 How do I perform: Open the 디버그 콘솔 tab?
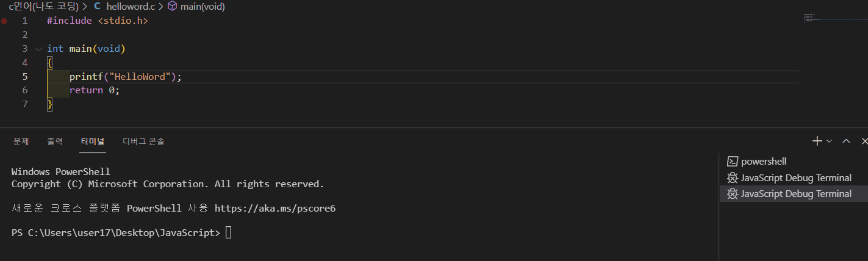[x=143, y=141]
